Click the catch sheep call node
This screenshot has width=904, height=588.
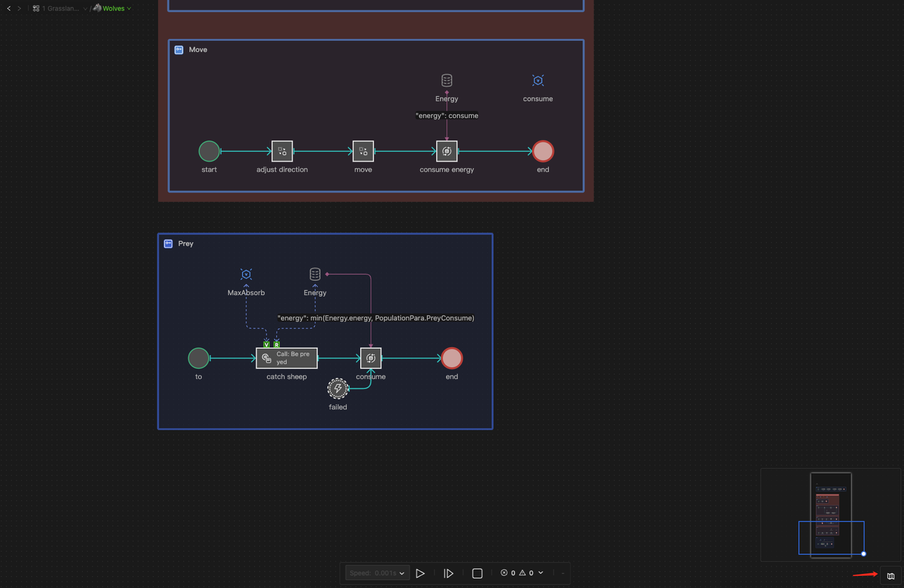[286, 358]
